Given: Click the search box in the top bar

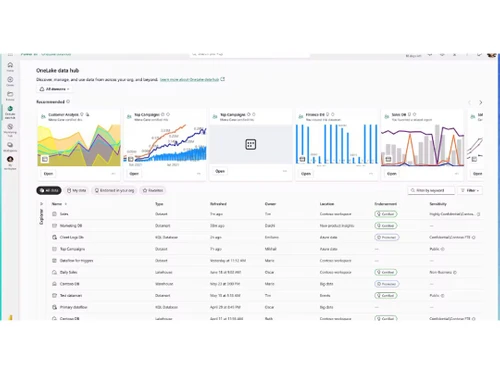Looking at the screenshot, I should [250, 55].
